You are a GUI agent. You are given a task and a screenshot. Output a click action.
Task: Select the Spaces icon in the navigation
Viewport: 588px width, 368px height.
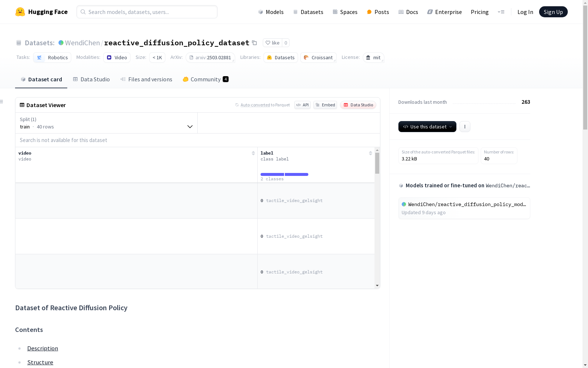click(335, 12)
